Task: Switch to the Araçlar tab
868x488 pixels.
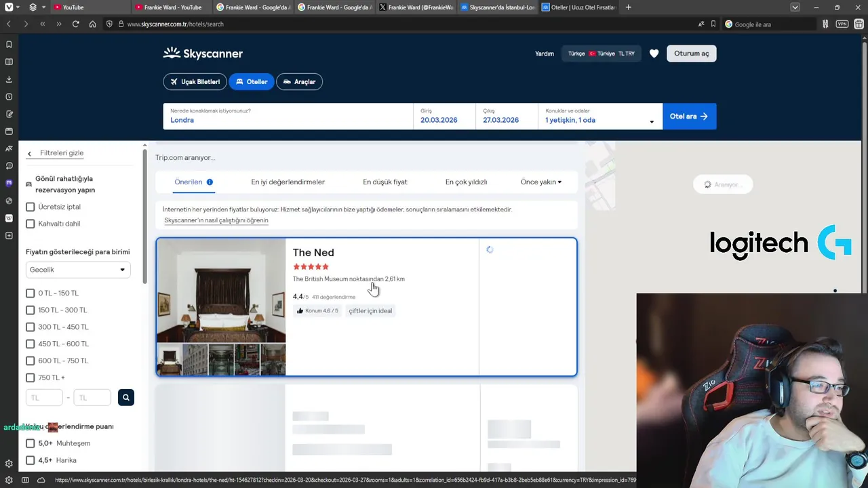Action: pyautogui.click(x=299, y=81)
